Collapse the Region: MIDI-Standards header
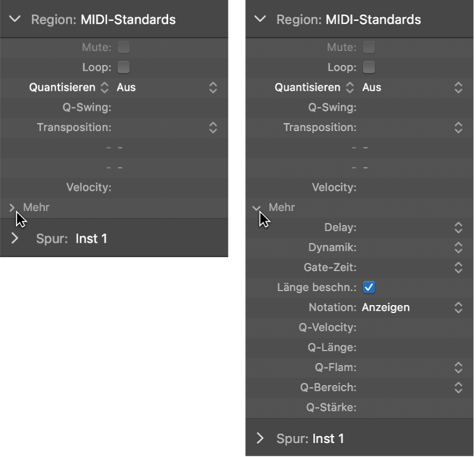The image size is (476, 457). 13,19
